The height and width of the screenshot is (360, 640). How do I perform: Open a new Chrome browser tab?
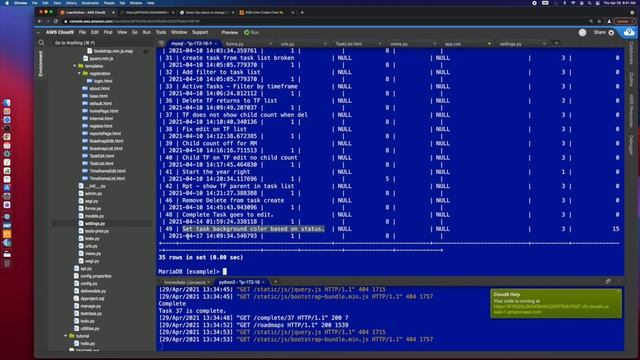coord(302,13)
